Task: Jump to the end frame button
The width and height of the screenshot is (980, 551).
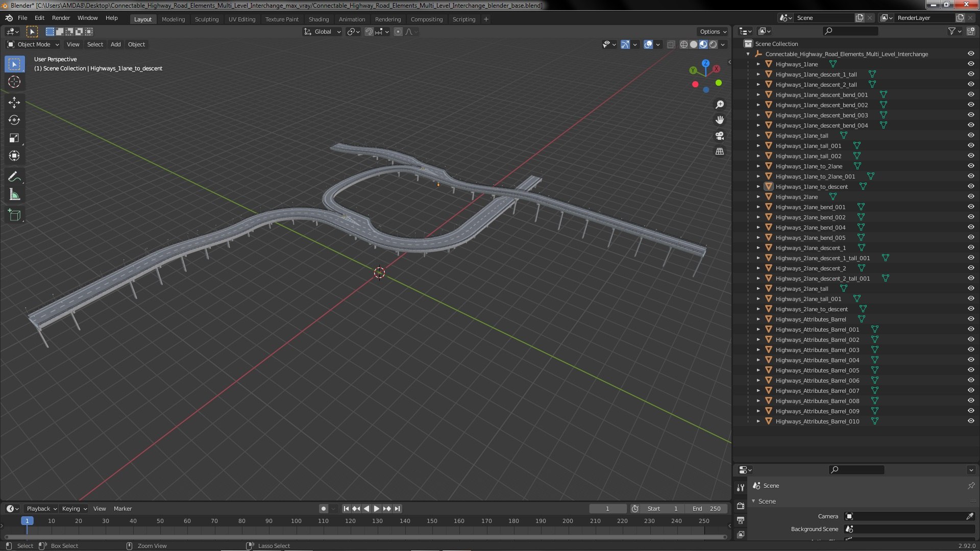Action: tap(397, 509)
